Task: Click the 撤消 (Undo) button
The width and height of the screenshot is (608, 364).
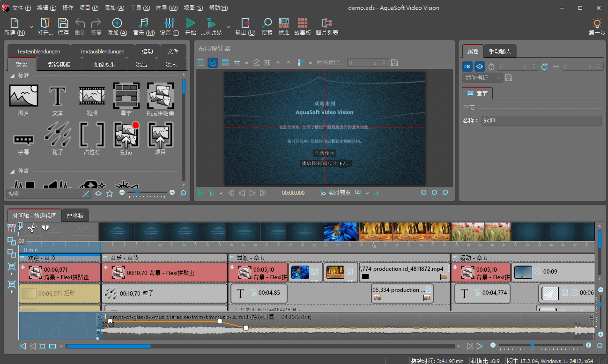Action: point(80,27)
